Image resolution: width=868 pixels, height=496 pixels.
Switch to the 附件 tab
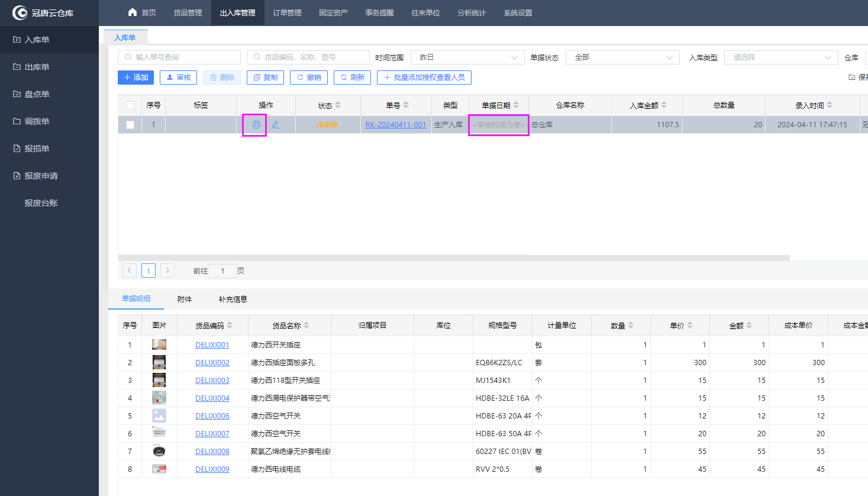coord(185,299)
